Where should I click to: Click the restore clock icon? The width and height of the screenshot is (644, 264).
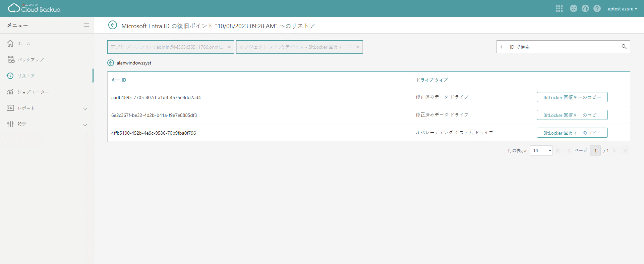click(10, 76)
